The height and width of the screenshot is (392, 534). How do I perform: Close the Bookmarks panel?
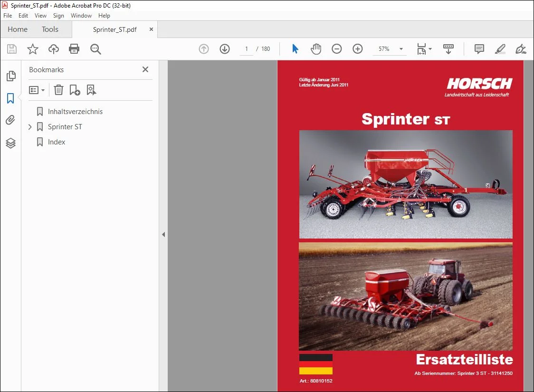[x=145, y=69]
